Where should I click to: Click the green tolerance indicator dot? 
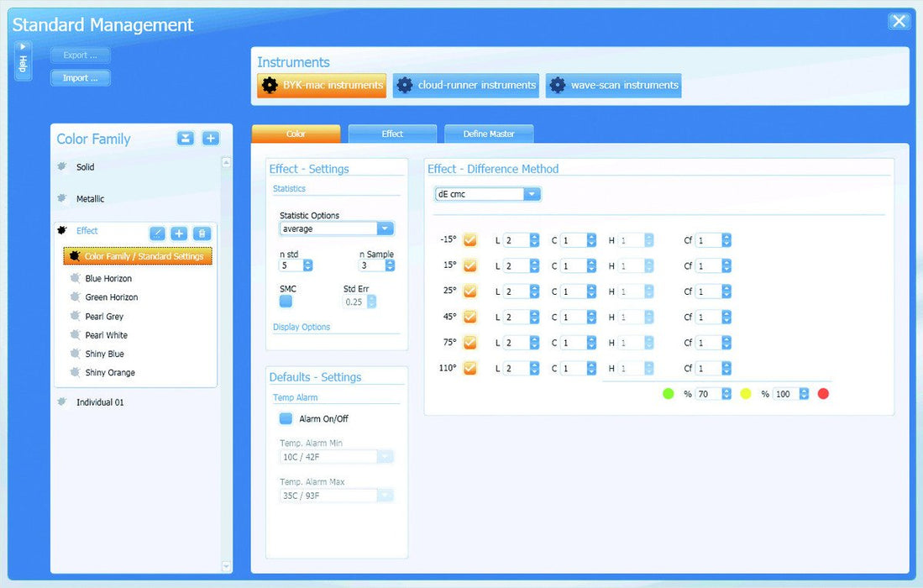pyautogui.click(x=669, y=393)
